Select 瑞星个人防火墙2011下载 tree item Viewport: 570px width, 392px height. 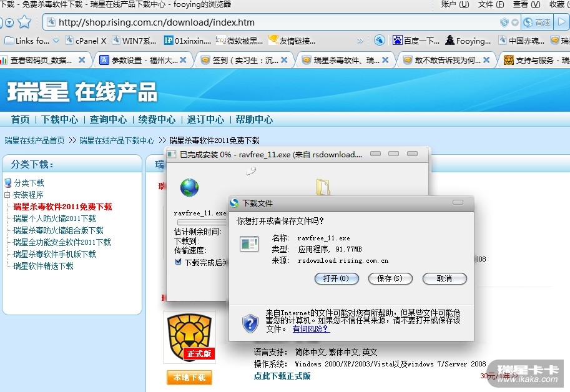point(54,218)
